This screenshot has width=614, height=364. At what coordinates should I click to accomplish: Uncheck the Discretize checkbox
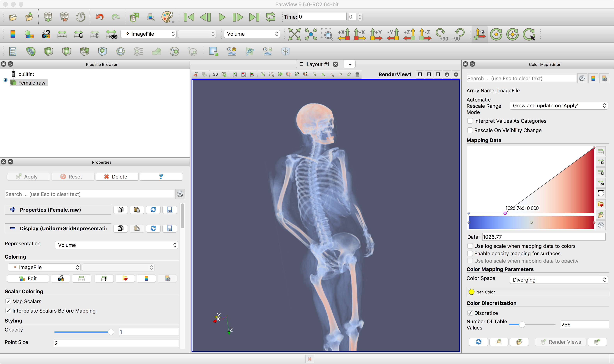tap(470, 313)
